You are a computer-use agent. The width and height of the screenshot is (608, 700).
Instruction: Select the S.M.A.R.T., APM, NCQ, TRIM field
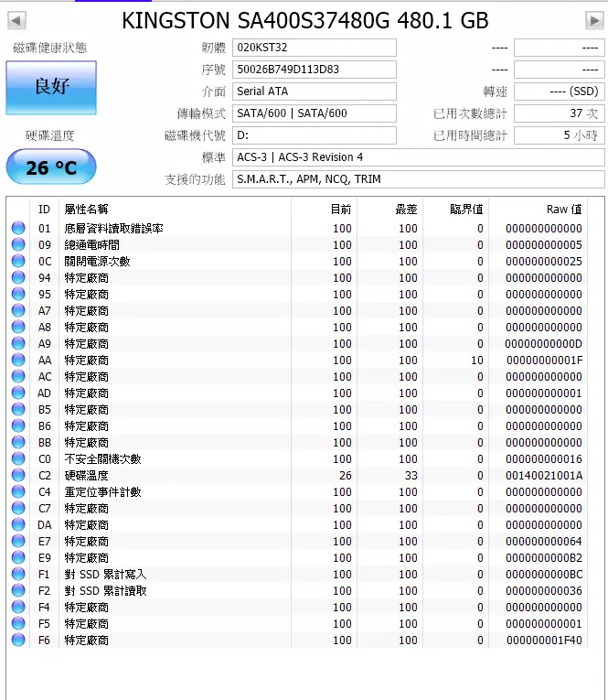click(419, 179)
